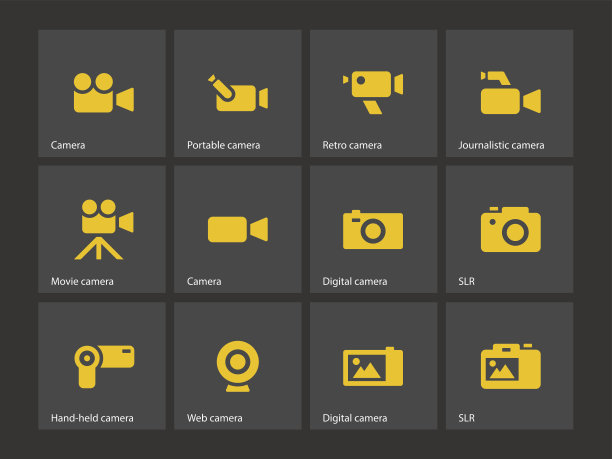Click the two-reel Camera icon without tripod

[102, 93]
